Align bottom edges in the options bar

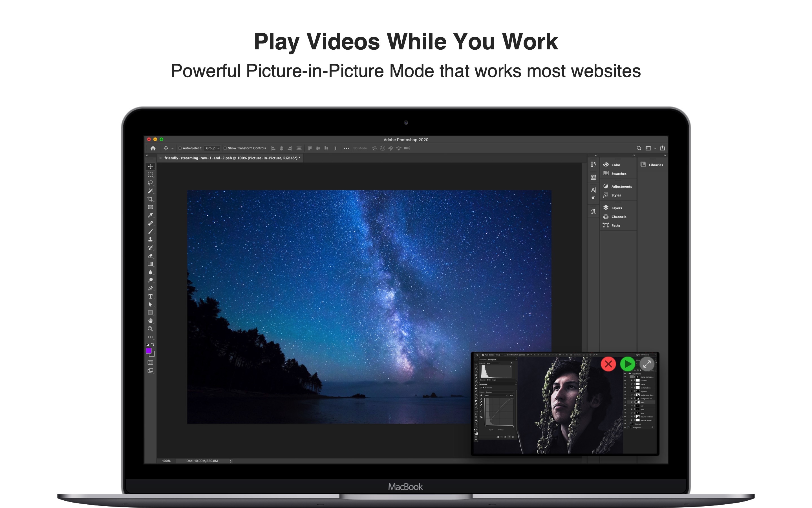pyautogui.click(x=326, y=148)
